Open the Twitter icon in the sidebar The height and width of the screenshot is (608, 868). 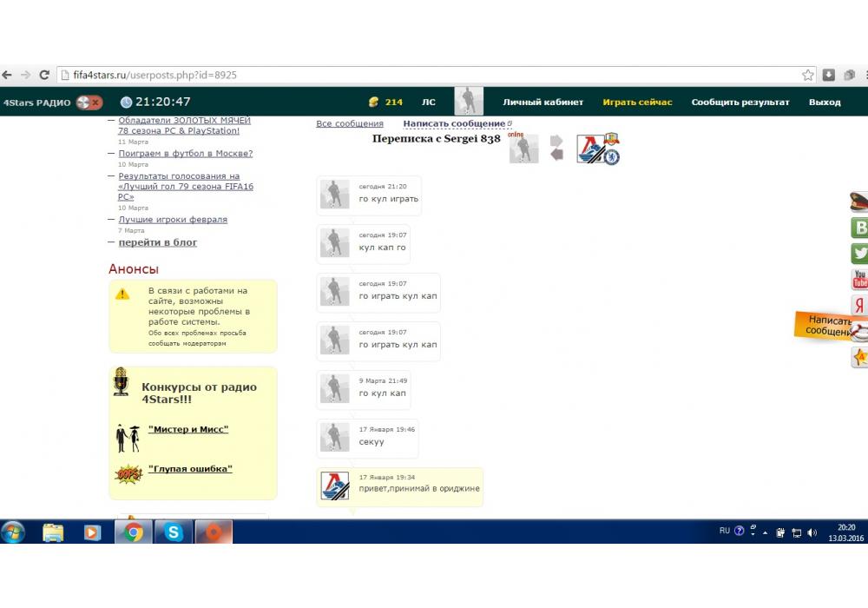point(859,254)
